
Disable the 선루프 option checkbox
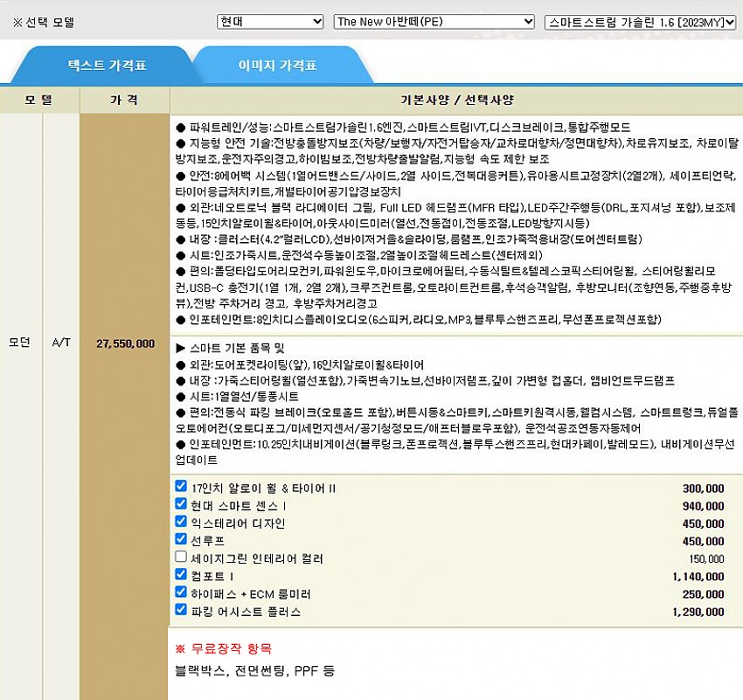point(181,539)
